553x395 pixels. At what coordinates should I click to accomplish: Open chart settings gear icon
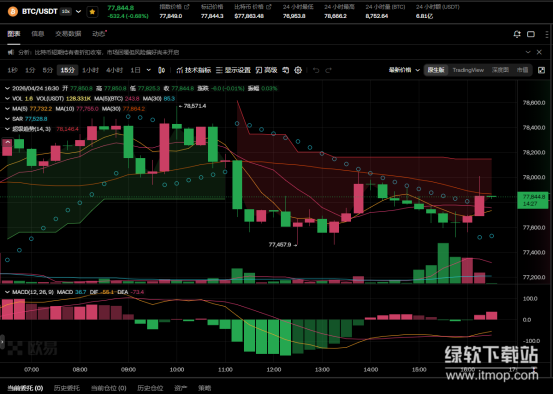(298, 70)
